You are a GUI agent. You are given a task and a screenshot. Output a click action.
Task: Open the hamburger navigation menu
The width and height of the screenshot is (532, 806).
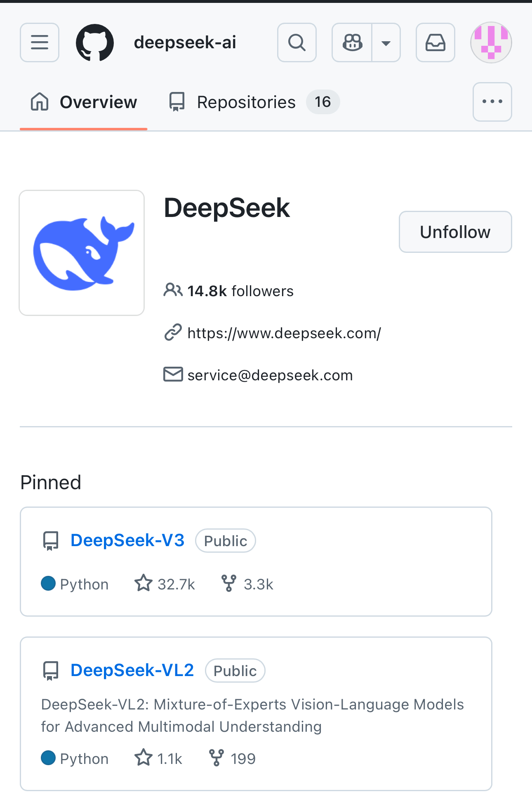point(40,42)
